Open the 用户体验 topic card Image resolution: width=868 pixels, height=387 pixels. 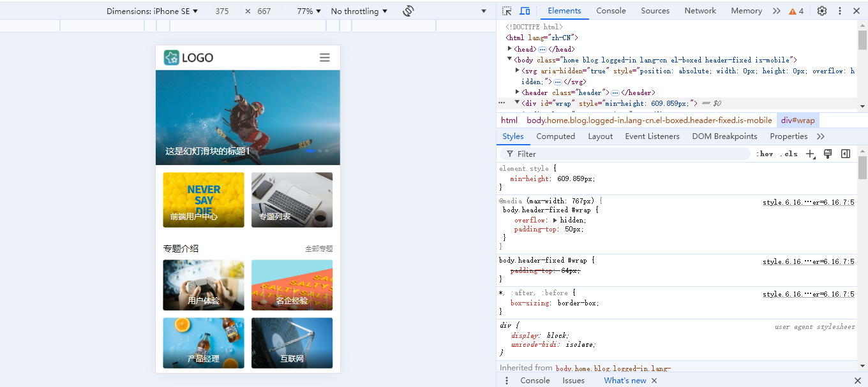204,285
